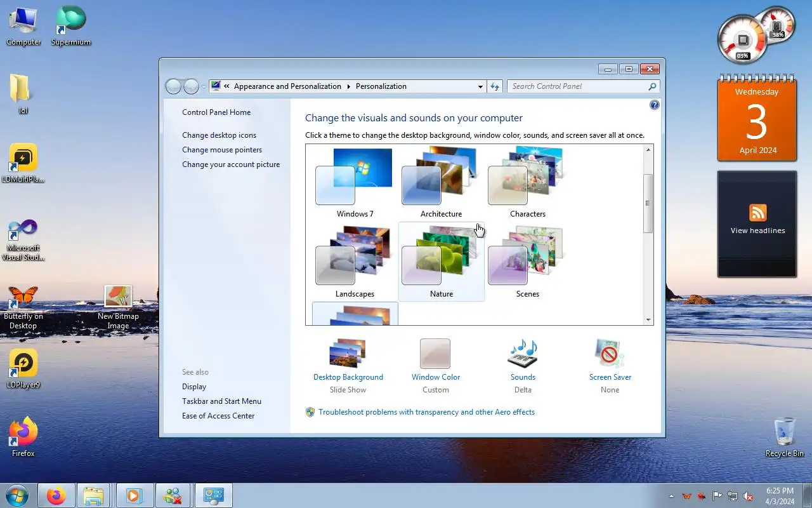Click the Forward navigation button

click(x=191, y=86)
